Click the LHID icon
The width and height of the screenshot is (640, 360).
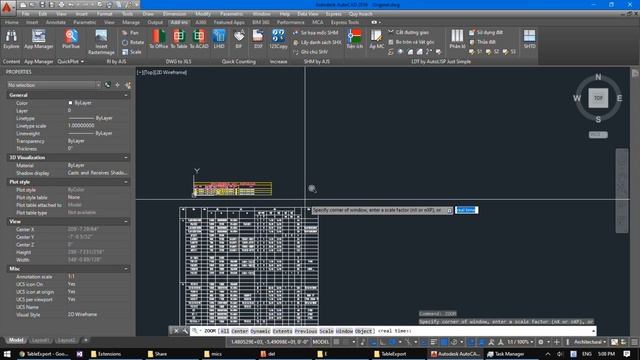(x=219, y=39)
